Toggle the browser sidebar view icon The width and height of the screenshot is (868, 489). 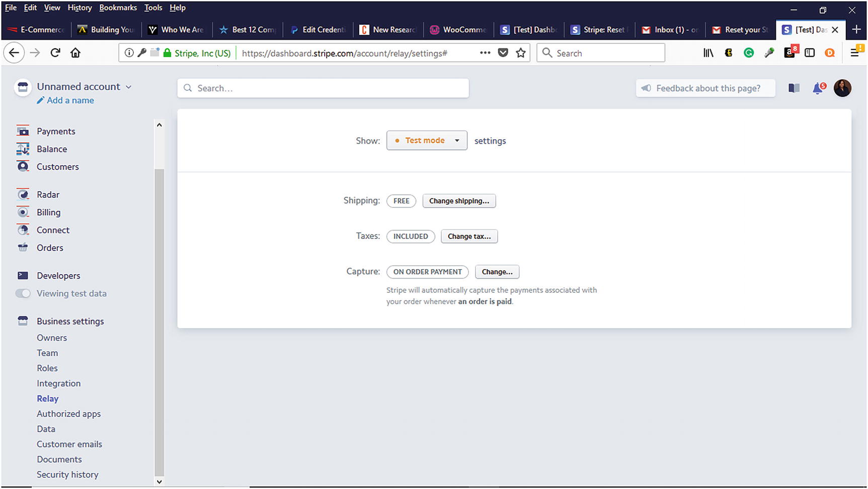[x=810, y=53]
